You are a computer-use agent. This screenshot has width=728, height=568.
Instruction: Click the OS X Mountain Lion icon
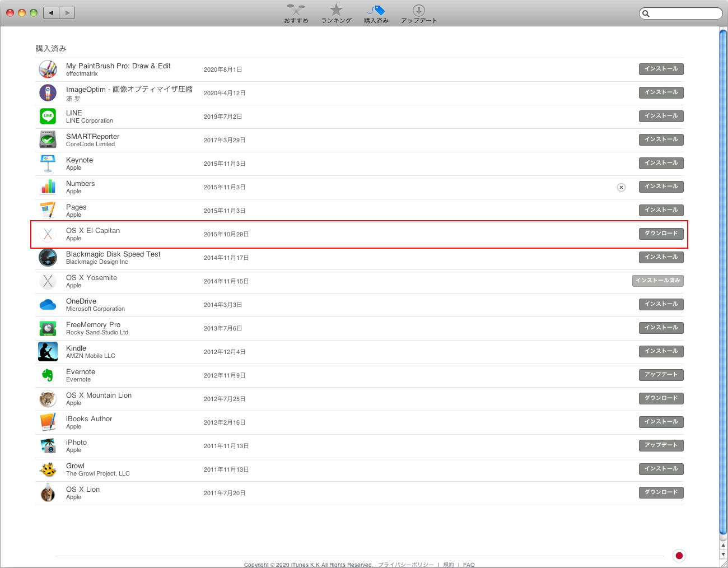pyautogui.click(x=48, y=399)
